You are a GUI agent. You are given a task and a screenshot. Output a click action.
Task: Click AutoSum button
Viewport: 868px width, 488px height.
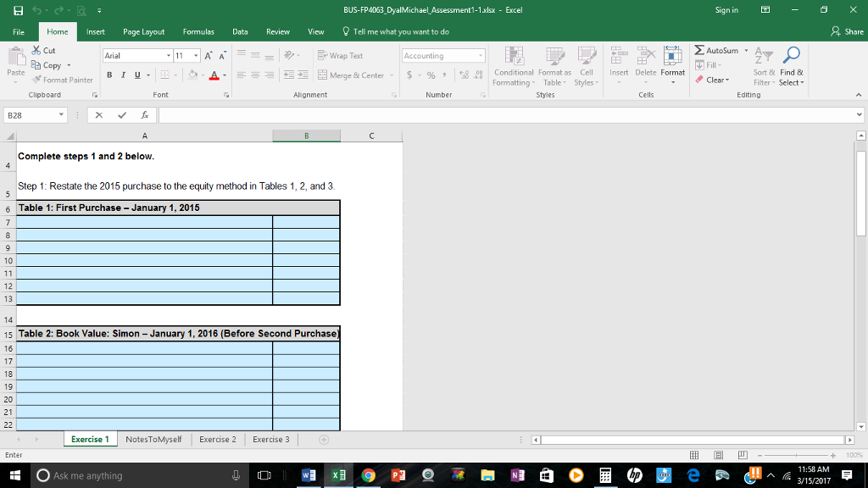(x=717, y=50)
